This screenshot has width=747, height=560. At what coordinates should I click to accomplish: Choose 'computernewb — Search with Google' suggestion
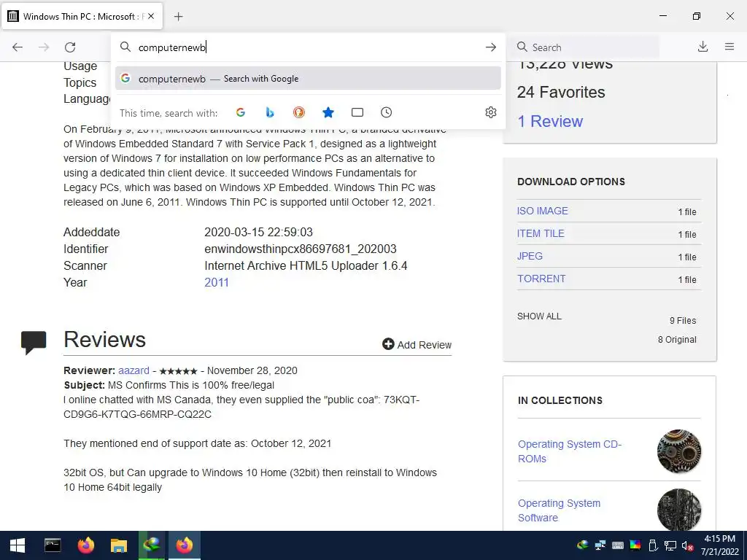308,79
